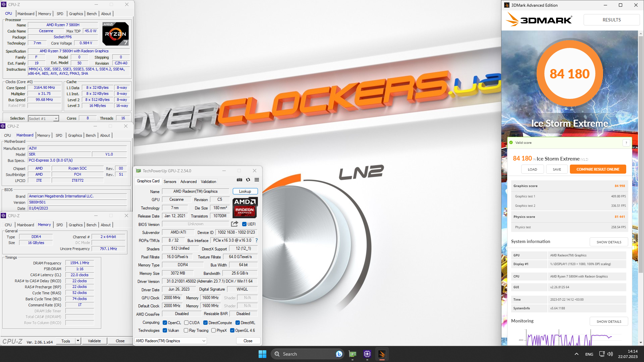Image resolution: width=644 pixels, height=362 pixels.
Task: Open the Windows Start menu
Action: (x=262, y=354)
